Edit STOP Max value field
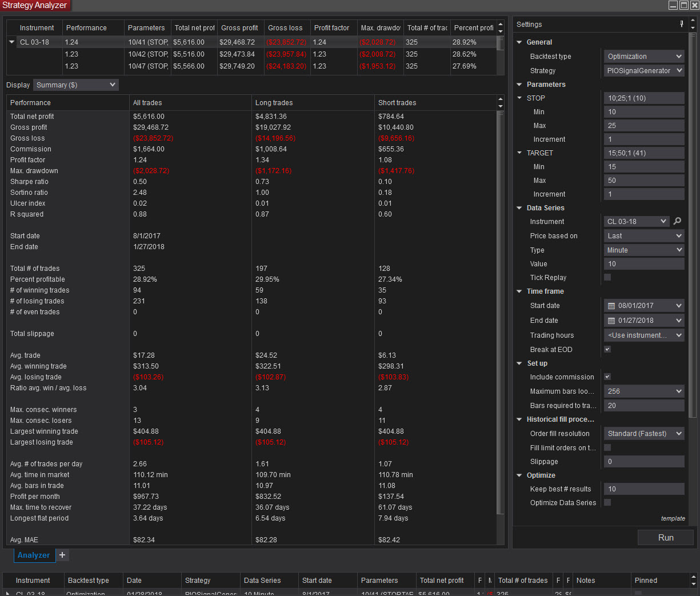 pos(644,126)
